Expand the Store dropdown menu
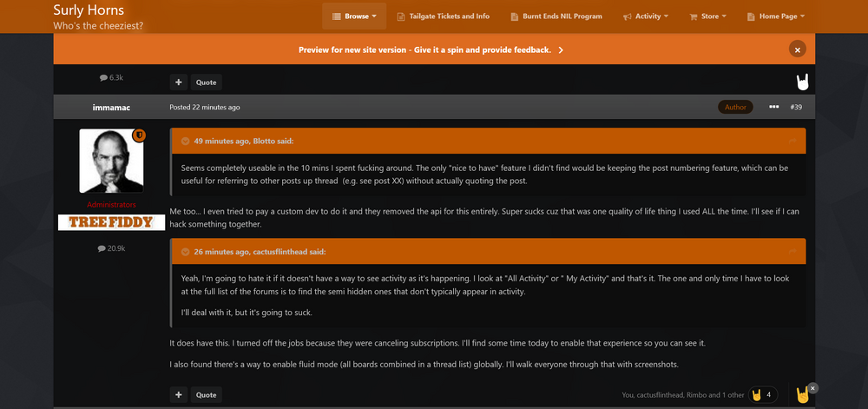868x409 pixels. click(x=708, y=16)
